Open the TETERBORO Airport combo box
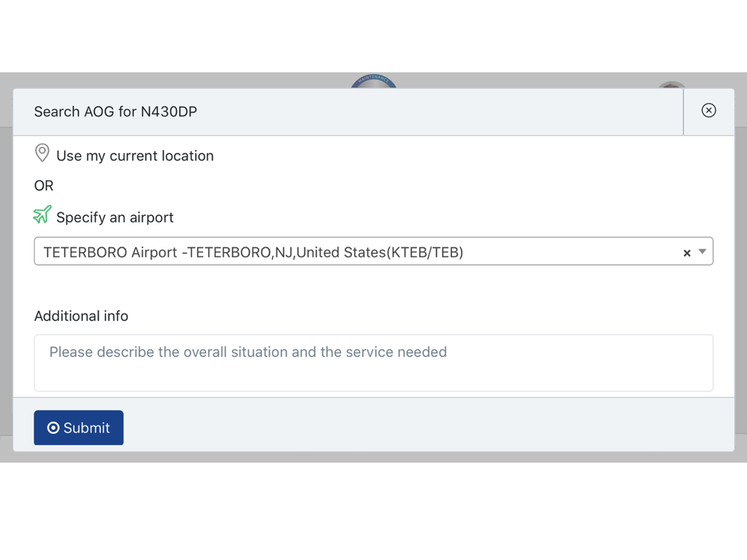This screenshot has width=747, height=560. tap(373, 251)
